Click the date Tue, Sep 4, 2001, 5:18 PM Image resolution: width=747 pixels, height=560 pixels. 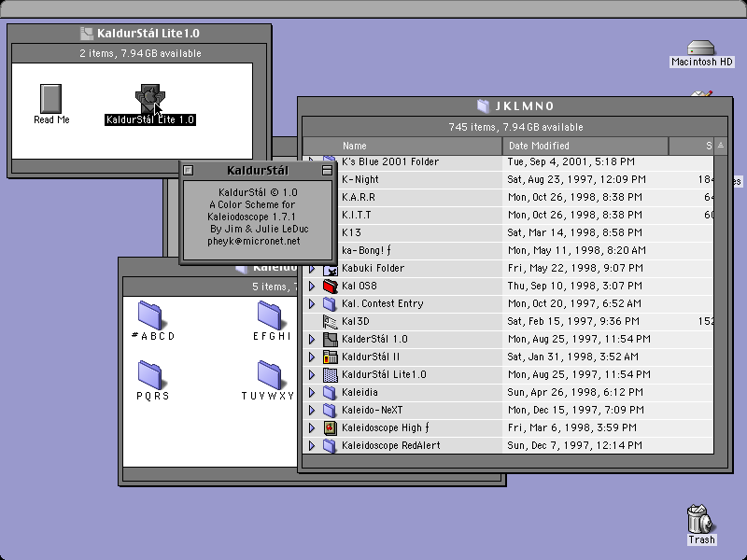(571, 161)
